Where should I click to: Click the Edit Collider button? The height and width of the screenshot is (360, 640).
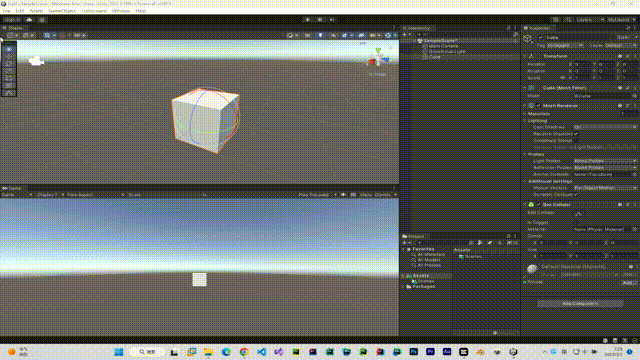(x=578, y=213)
